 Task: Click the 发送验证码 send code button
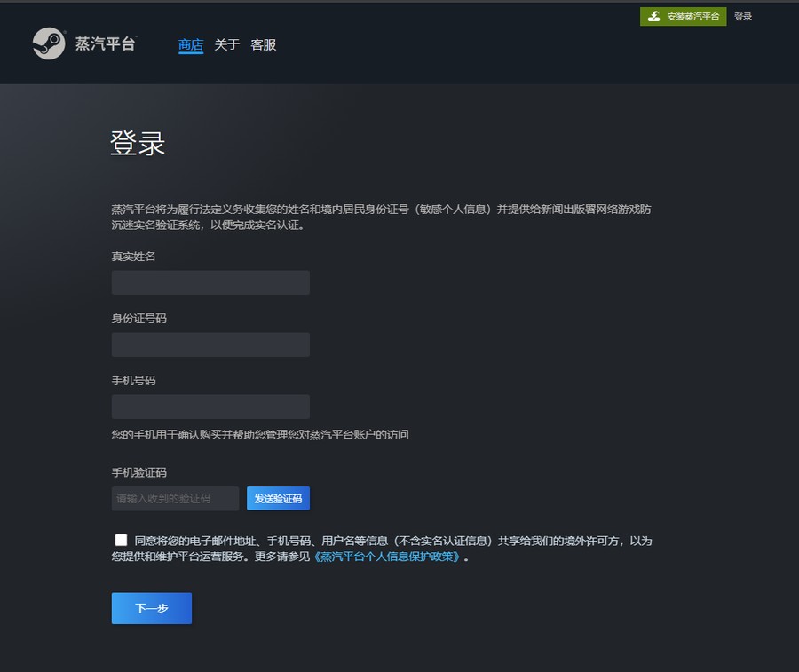click(x=278, y=498)
